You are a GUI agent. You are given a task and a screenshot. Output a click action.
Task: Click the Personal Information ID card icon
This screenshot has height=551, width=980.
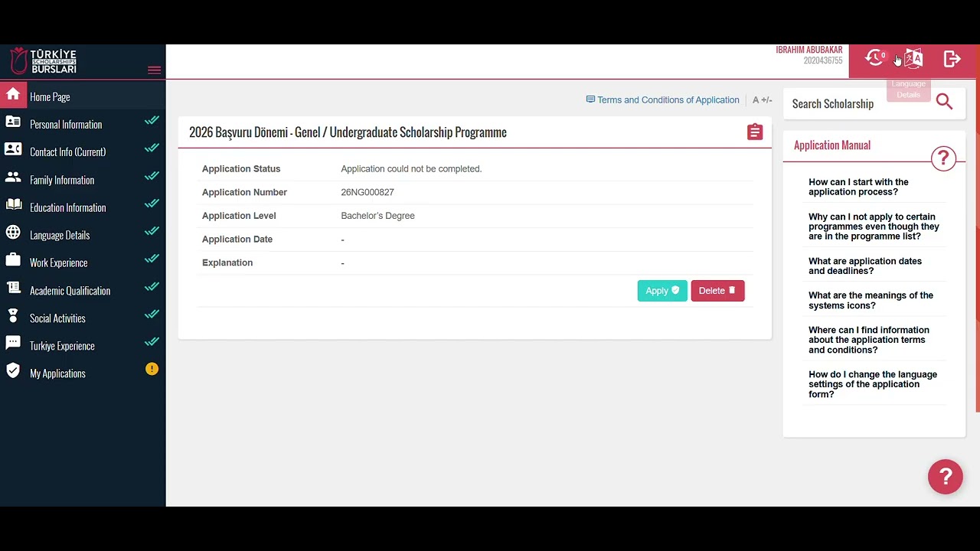pyautogui.click(x=13, y=122)
